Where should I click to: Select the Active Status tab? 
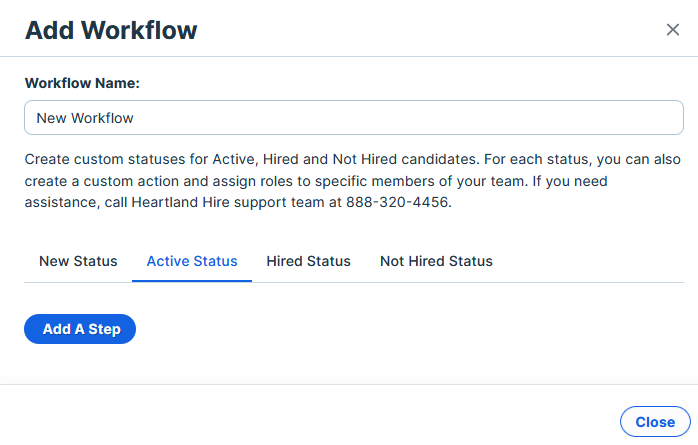point(192,261)
